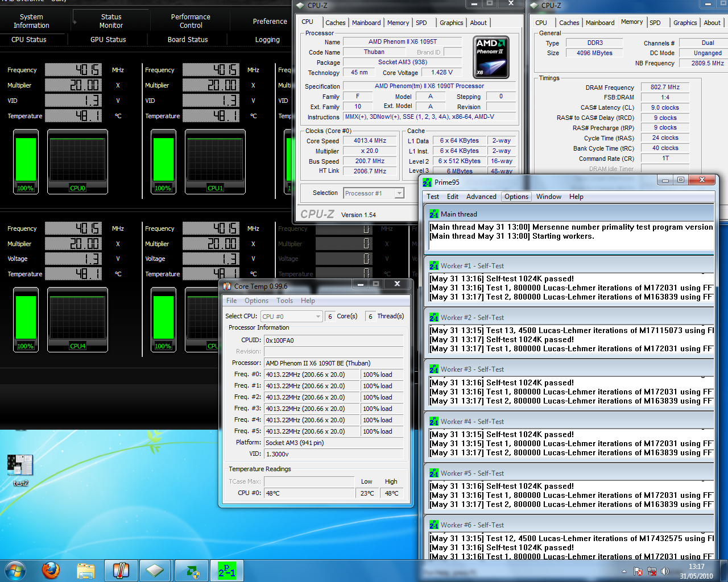Click Core Temp title bar icon
Viewport: 728px width, 582px height.
tap(227, 286)
